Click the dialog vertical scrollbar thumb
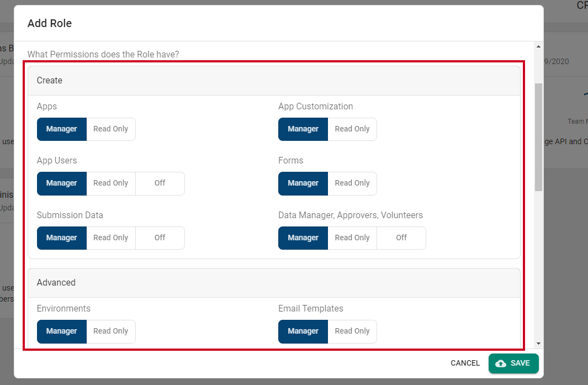 [x=538, y=138]
